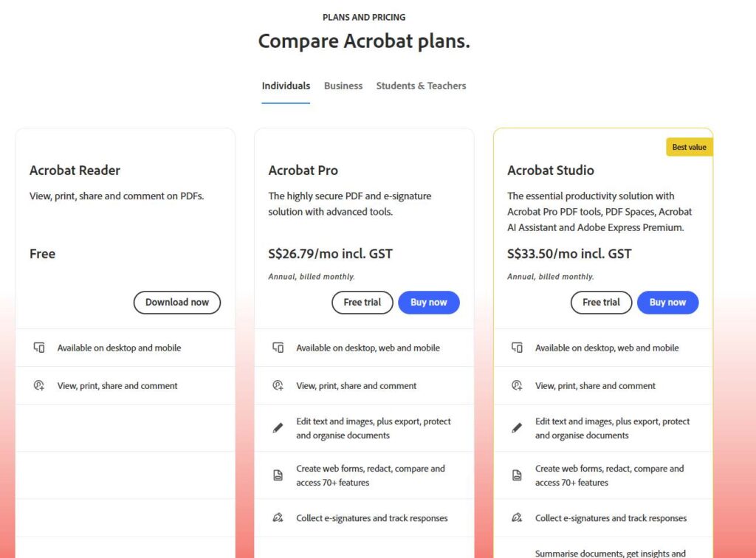Start a Free trial of Acrobat Pro
756x558 pixels.
(x=362, y=303)
